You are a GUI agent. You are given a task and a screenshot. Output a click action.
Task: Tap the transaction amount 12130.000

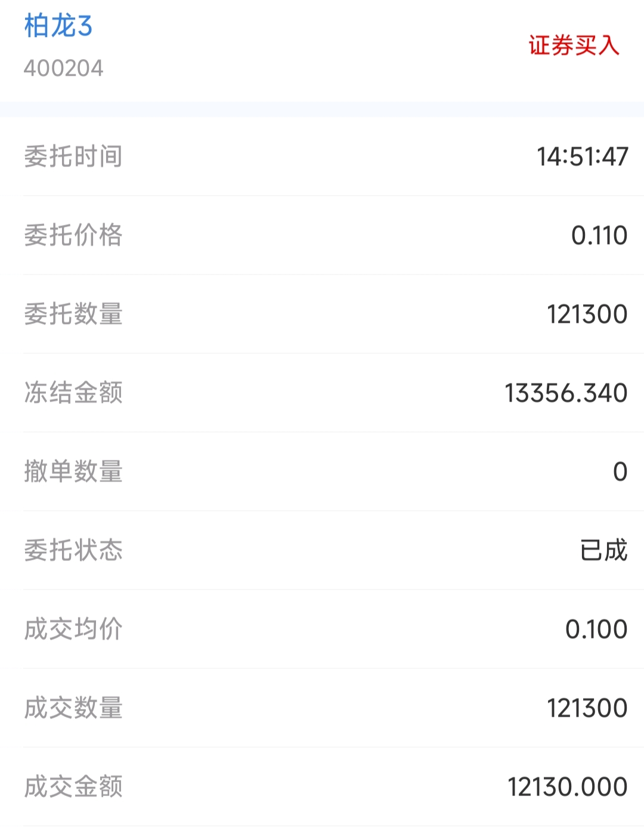click(x=568, y=786)
